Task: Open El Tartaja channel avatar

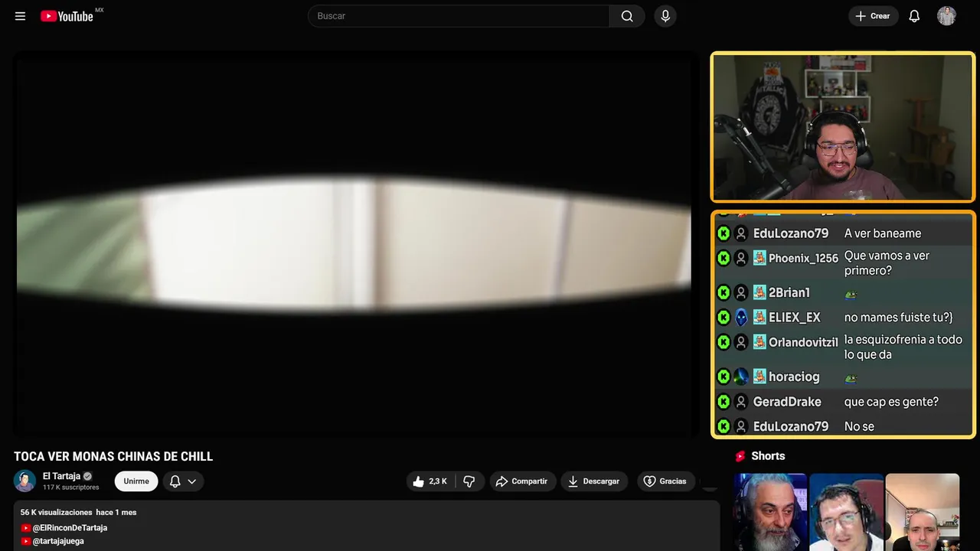Action: click(24, 481)
